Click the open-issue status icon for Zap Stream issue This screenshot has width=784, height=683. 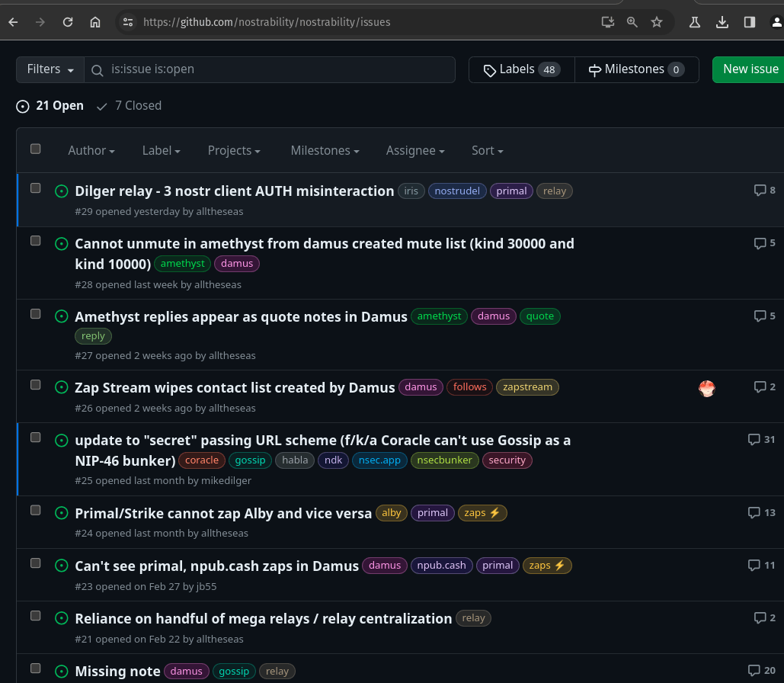(x=62, y=387)
